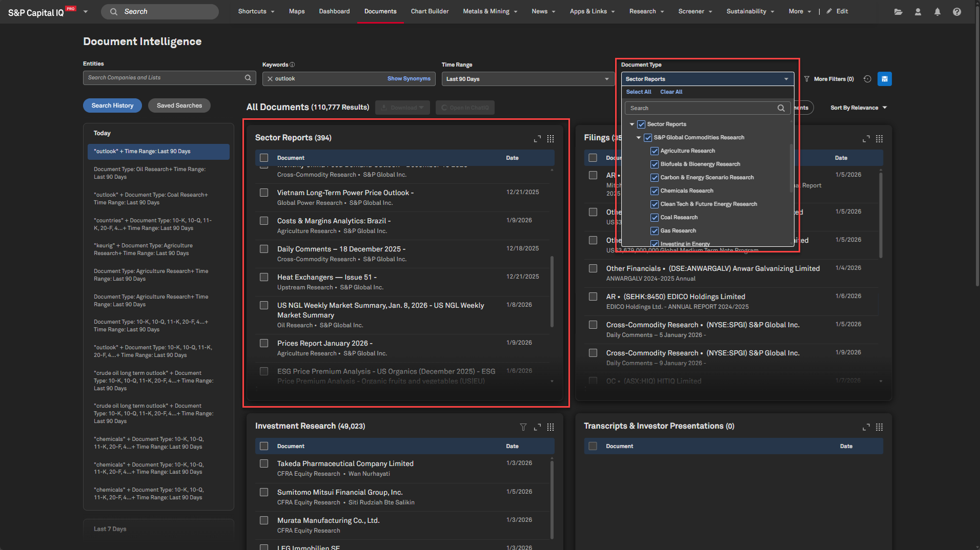The width and height of the screenshot is (980, 550).
Task: Go to the Chart Builder tab
Action: tap(430, 11)
